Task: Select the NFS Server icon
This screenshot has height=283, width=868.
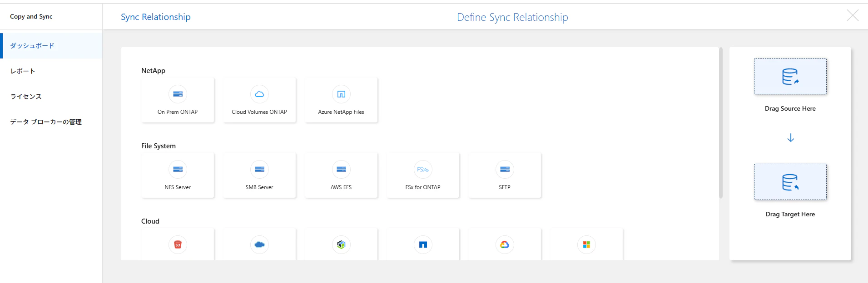Action: click(178, 170)
